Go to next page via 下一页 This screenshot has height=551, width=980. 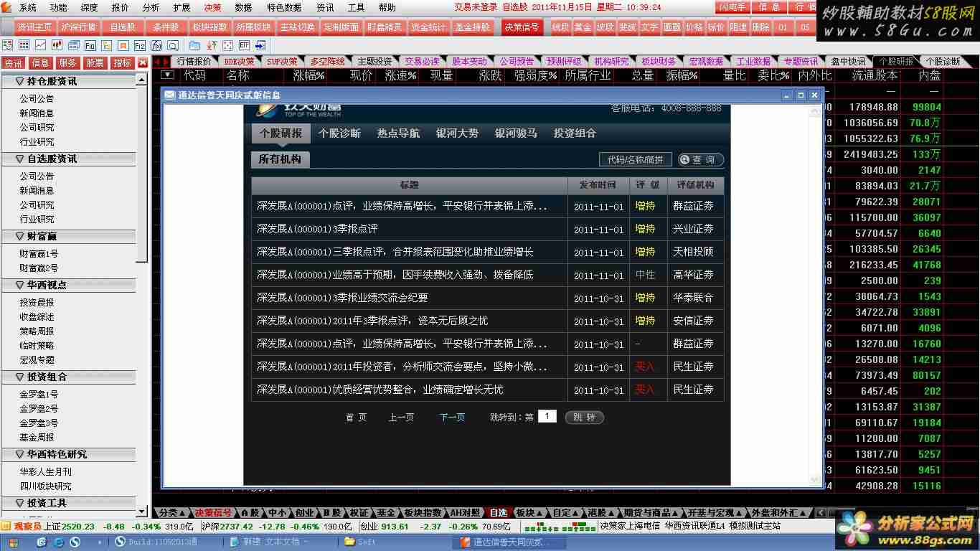pos(452,418)
